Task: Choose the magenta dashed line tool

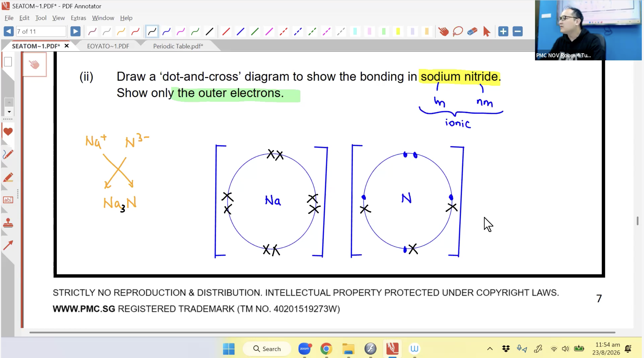Action: pyautogui.click(x=327, y=32)
